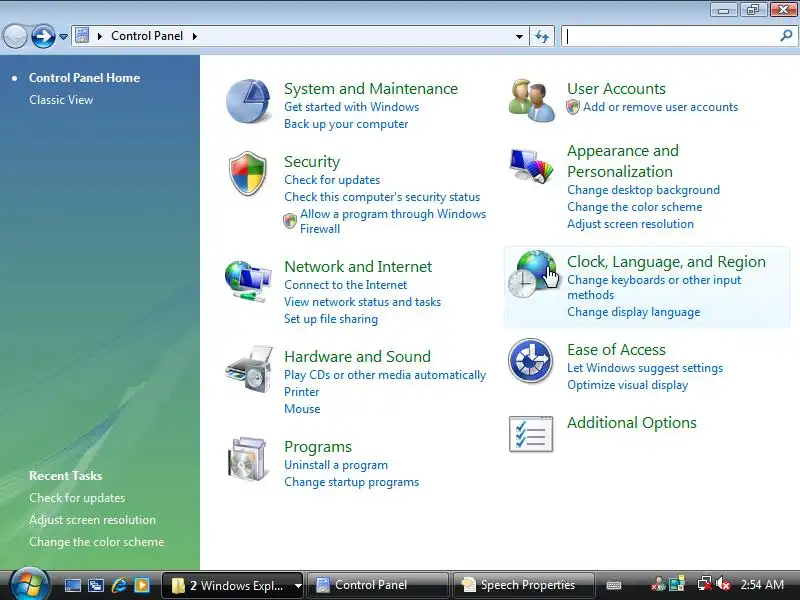This screenshot has width=800, height=600.
Task: Click the Hardware and Sound printer icon
Action: point(248,369)
